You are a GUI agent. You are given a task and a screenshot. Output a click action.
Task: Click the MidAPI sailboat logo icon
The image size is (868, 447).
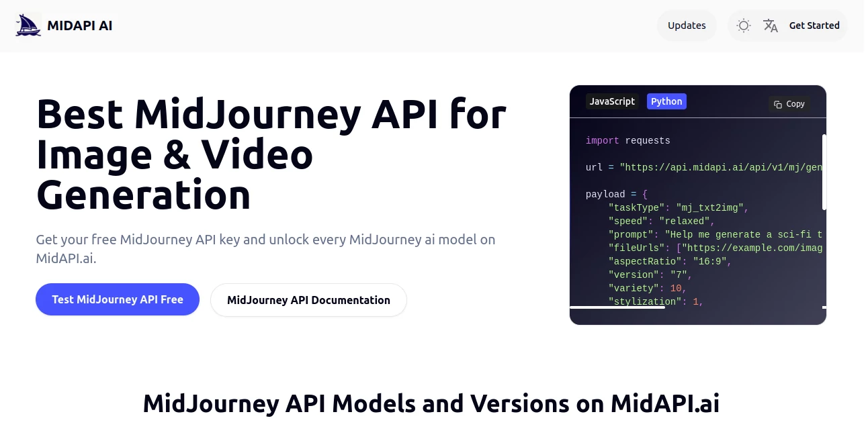pyautogui.click(x=27, y=24)
